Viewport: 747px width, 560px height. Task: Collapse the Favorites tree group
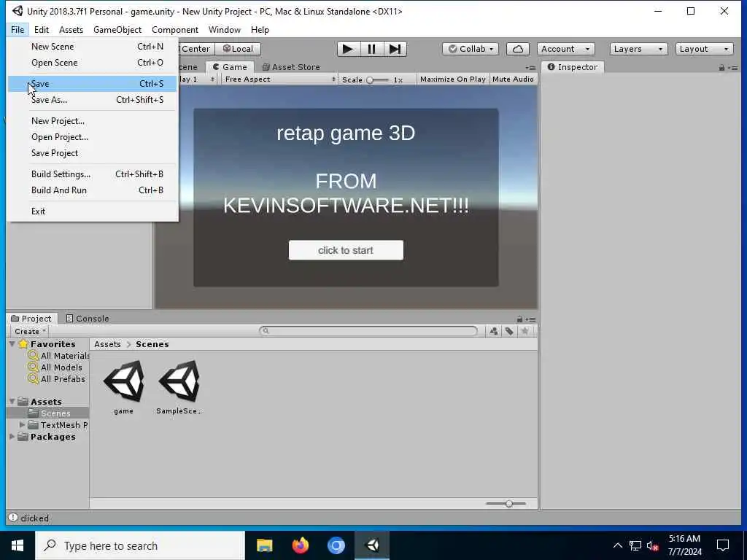[12, 344]
